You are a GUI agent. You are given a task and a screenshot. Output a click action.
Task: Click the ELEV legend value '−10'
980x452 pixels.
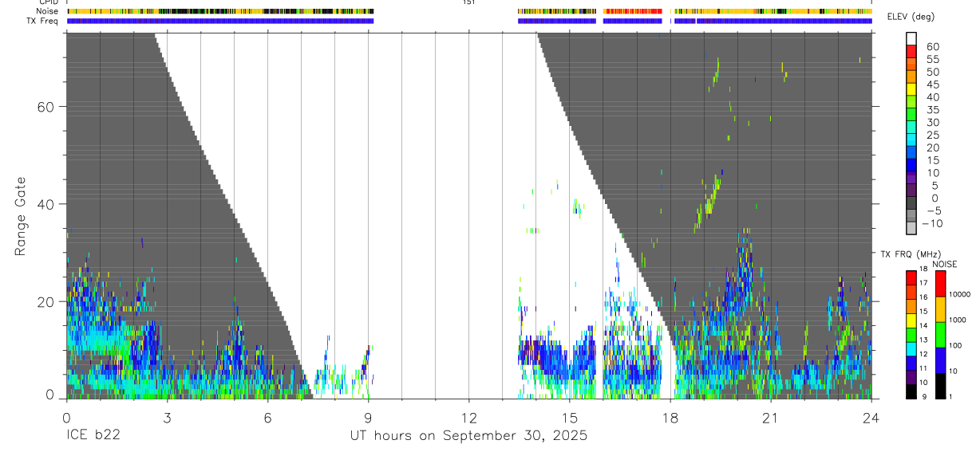(x=931, y=224)
